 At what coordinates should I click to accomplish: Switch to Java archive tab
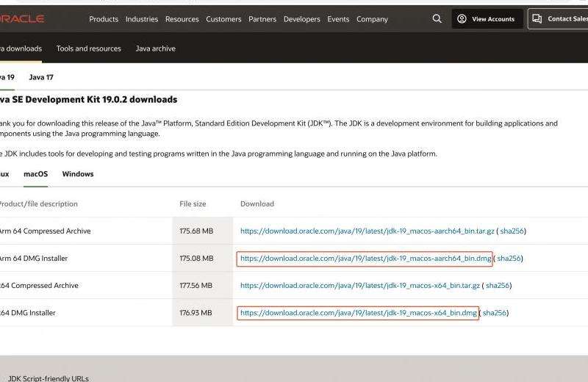point(155,48)
